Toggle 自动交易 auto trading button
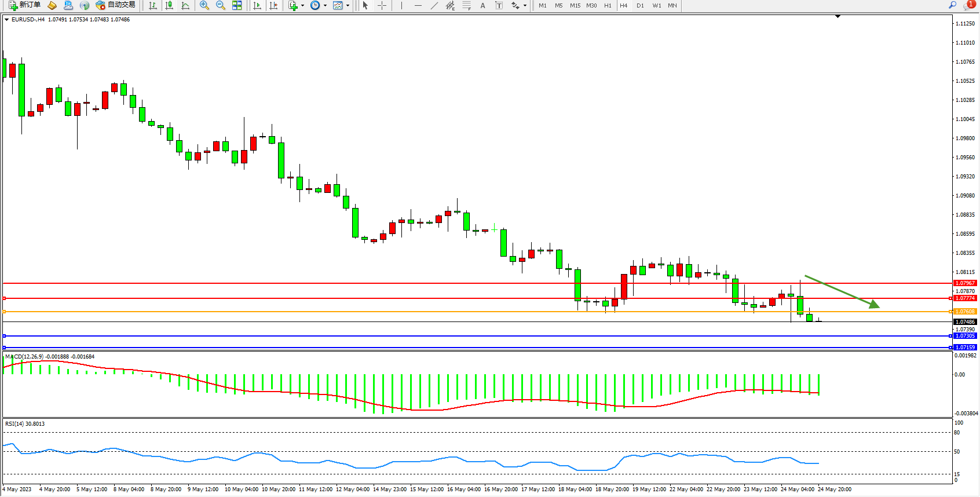This screenshot has height=497, width=980. tap(116, 5)
